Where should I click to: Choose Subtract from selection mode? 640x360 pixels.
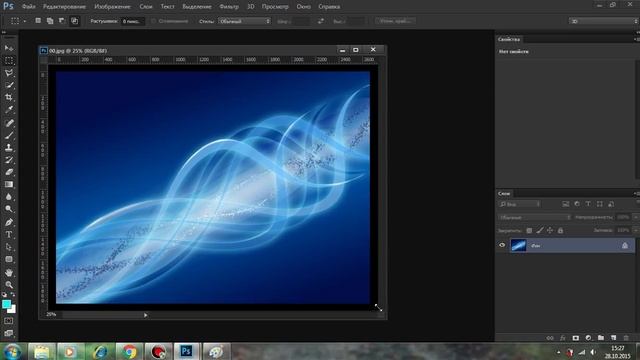(62, 20)
